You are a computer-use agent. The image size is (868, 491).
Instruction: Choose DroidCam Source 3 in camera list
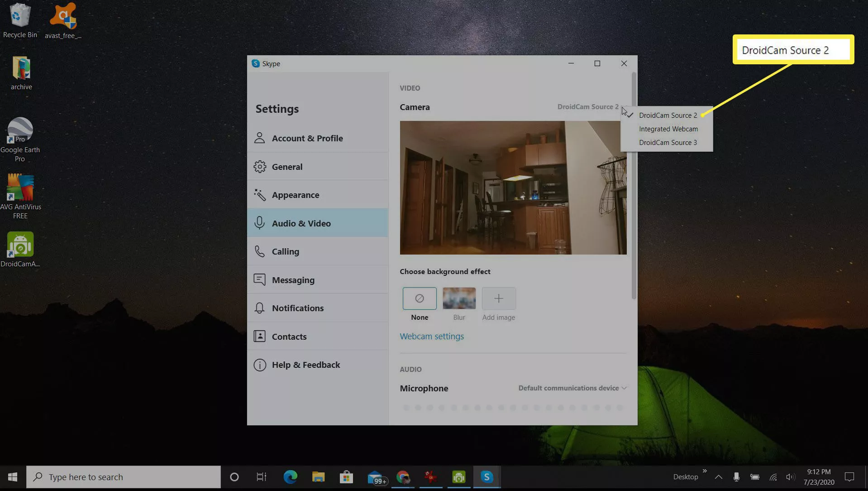[667, 142]
